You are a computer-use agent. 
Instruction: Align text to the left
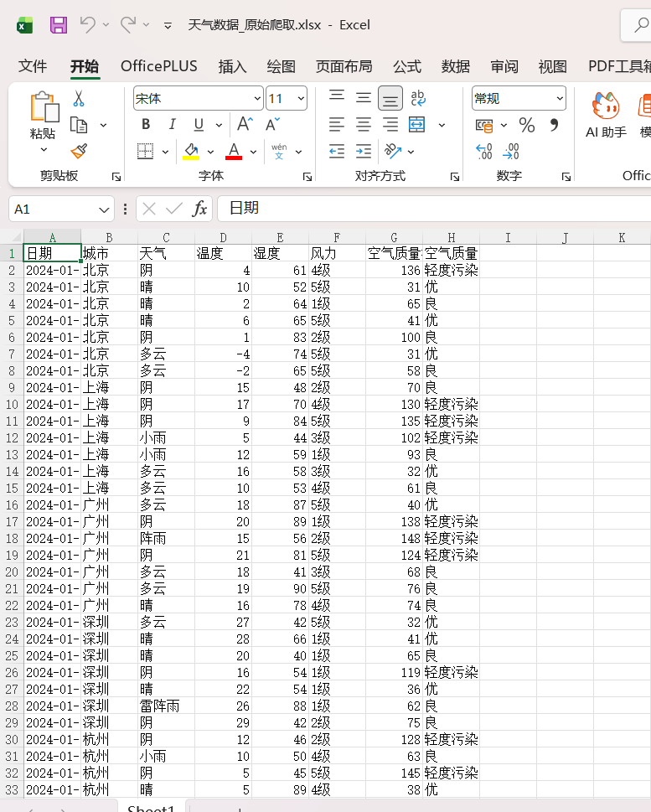click(337, 124)
